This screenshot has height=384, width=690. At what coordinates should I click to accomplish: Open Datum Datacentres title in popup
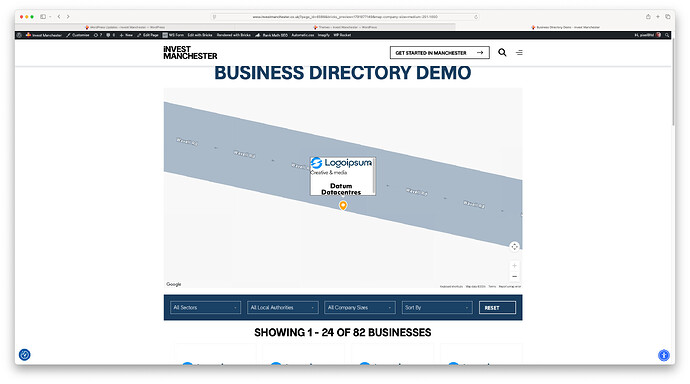341,189
